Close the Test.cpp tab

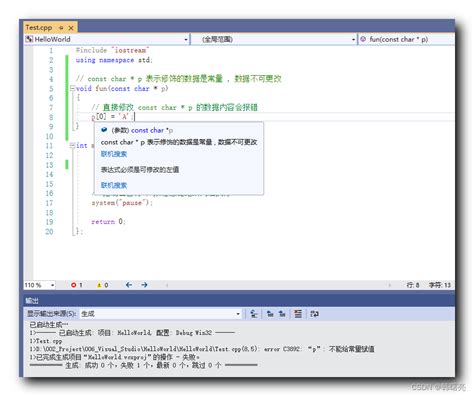coord(71,28)
